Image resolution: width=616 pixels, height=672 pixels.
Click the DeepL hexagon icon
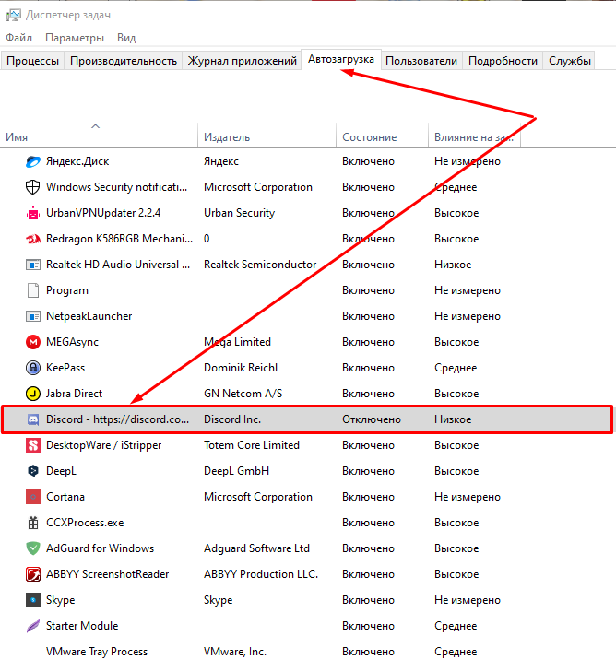coord(33,471)
